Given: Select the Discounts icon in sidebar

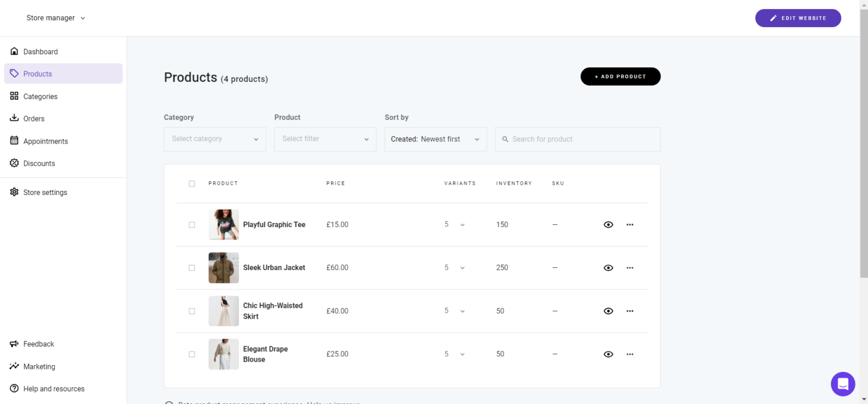Looking at the screenshot, I should (14, 163).
